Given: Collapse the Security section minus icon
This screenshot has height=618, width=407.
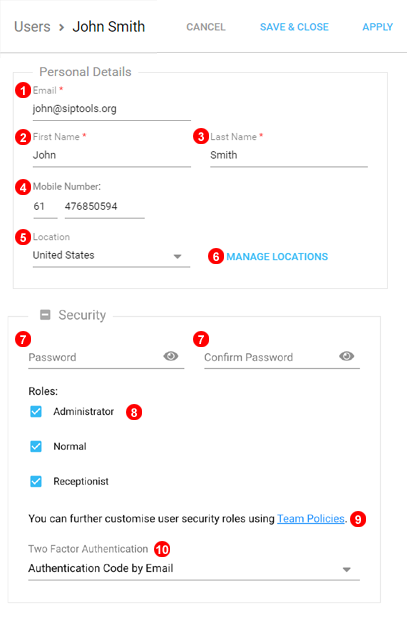Looking at the screenshot, I should [45, 315].
